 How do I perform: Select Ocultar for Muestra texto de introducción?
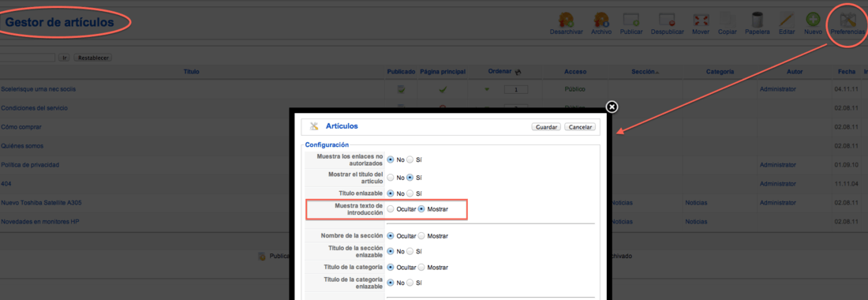391,209
